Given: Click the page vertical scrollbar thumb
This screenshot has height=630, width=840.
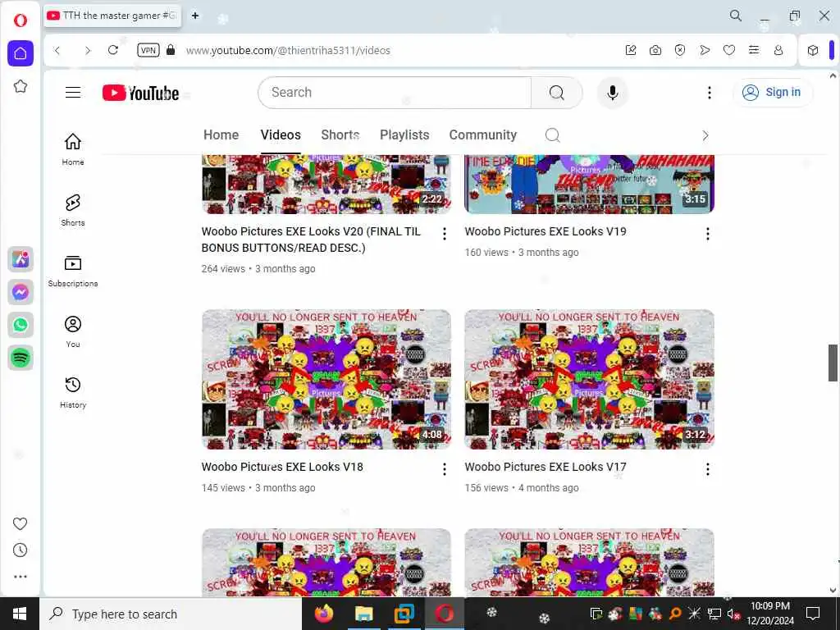Looking at the screenshot, I should coord(833,363).
